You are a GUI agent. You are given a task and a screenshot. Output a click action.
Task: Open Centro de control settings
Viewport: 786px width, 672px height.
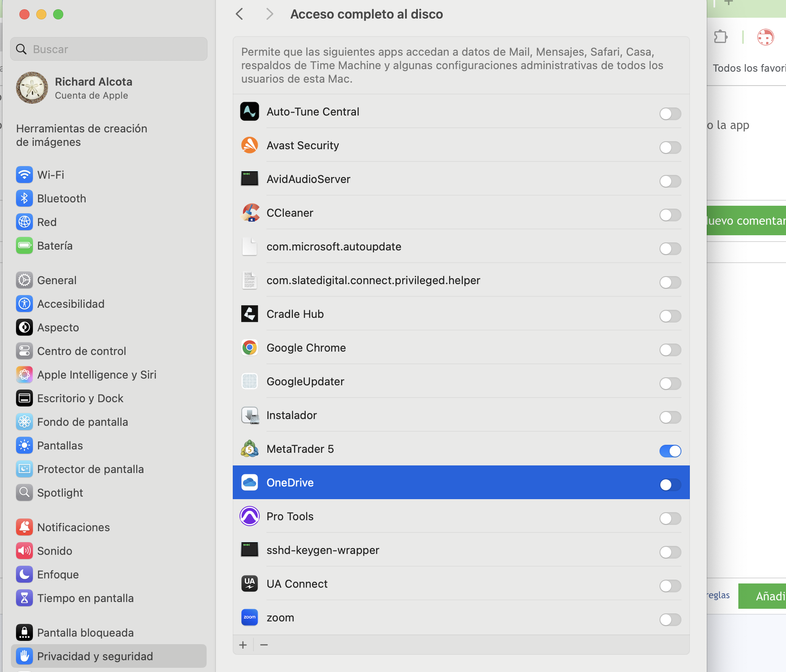pyautogui.click(x=109, y=351)
